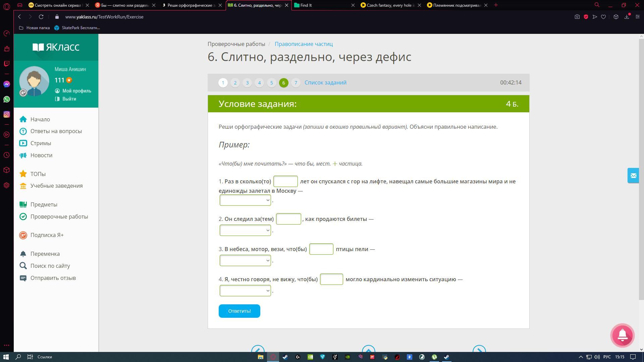The width and height of the screenshot is (644, 362).
Task: Open Новости section
Action: [41, 155]
